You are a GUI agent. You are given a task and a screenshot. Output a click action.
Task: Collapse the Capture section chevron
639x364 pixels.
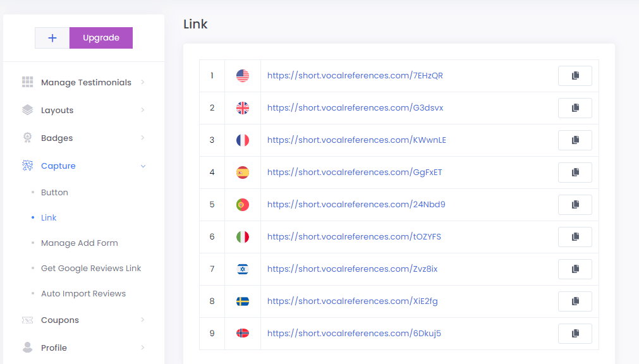click(x=143, y=166)
